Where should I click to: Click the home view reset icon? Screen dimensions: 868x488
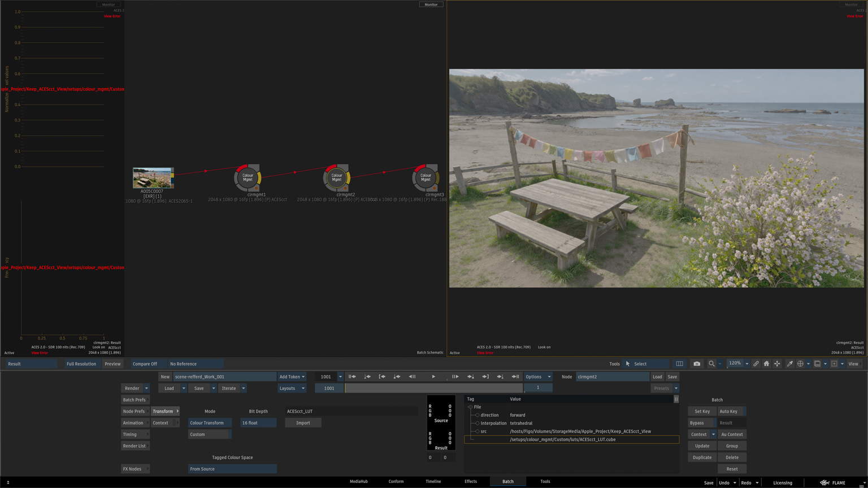[766, 364]
